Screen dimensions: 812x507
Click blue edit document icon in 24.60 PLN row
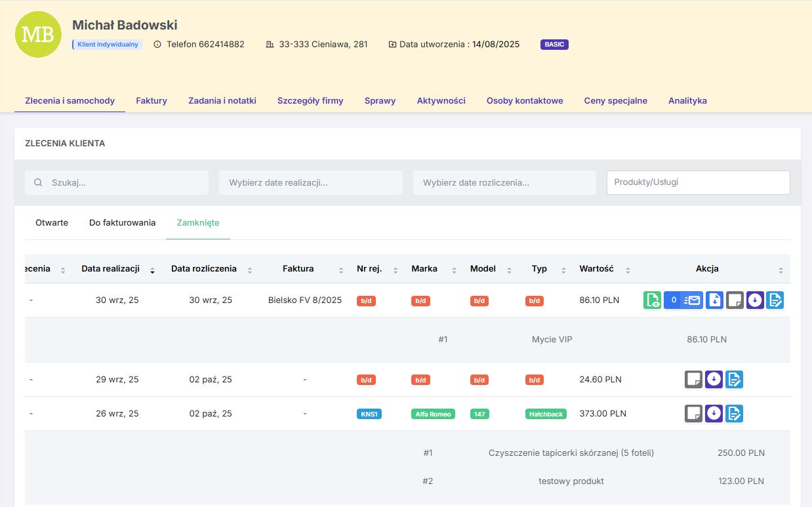(x=734, y=379)
